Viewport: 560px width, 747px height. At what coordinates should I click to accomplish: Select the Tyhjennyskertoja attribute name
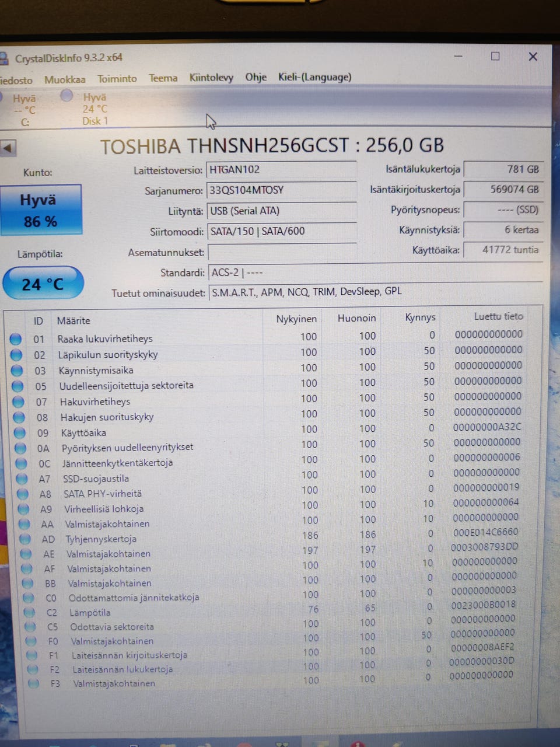101,539
